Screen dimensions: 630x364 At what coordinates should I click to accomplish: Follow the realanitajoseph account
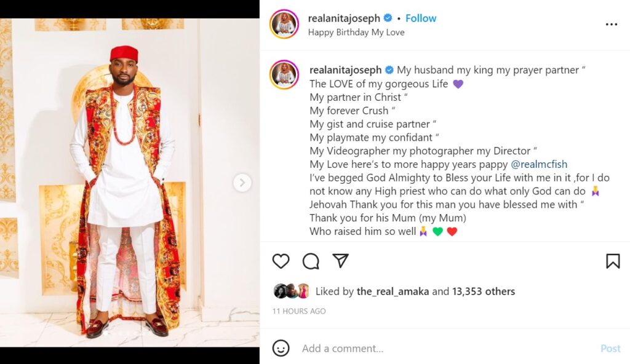click(421, 18)
